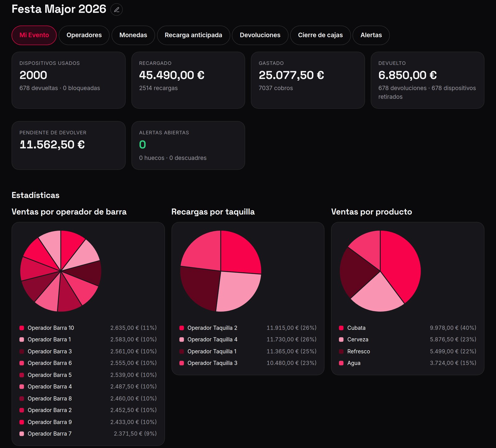
Task: Click the Operador Taquilla 4 legend label
Action: pyautogui.click(x=212, y=339)
